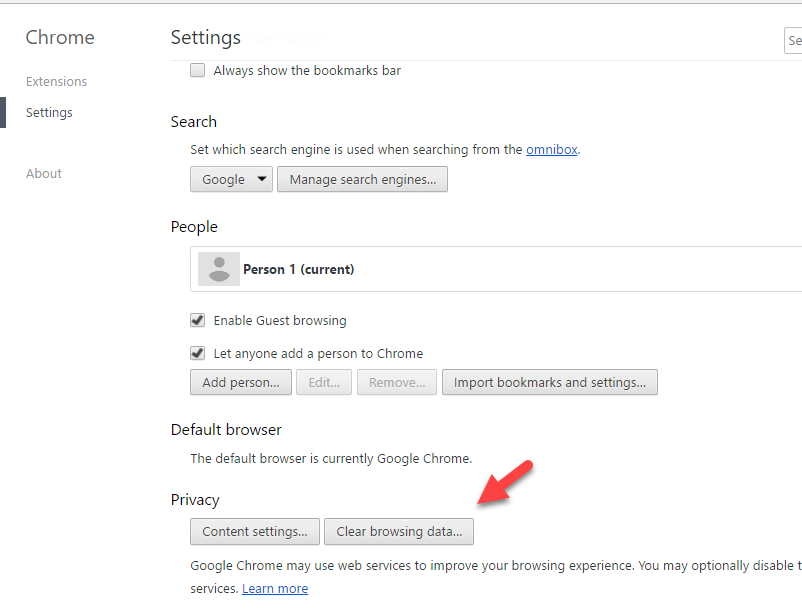802x611 pixels.
Task: Click the Search section heading
Action: 194,122
